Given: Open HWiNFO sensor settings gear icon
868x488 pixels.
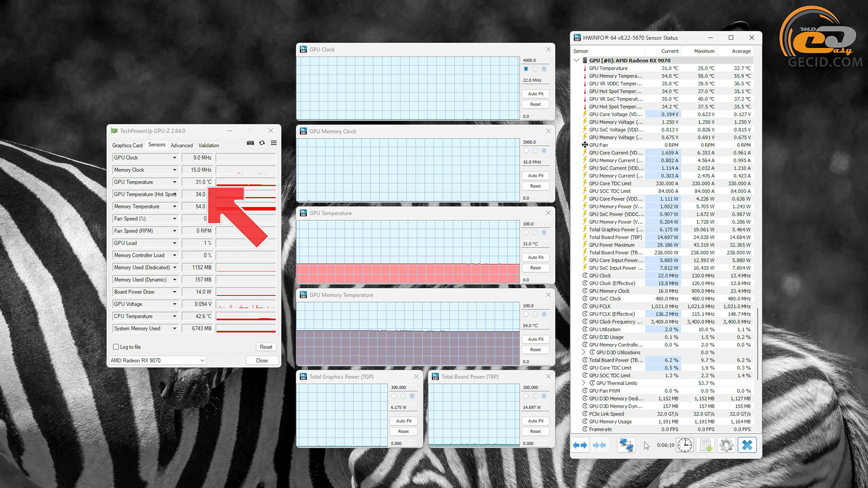Looking at the screenshot, I should pyautogui.click(x=726, y=445).
